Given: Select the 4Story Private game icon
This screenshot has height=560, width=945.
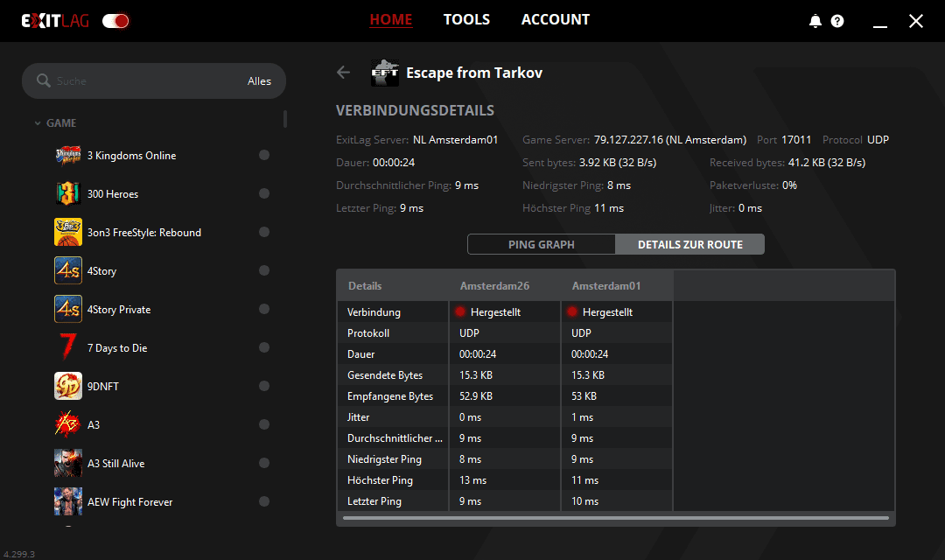Looking at the screenshot, I should pos(68,309).
